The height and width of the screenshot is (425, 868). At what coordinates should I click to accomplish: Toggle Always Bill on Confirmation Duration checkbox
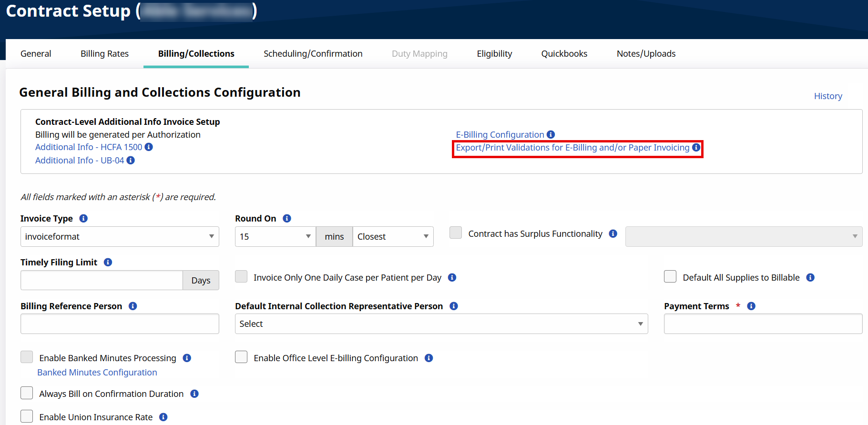[x=27, y=393]
